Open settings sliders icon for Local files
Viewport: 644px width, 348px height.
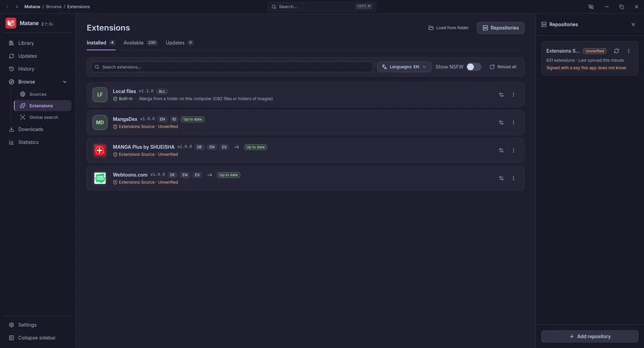coord(501,95)
